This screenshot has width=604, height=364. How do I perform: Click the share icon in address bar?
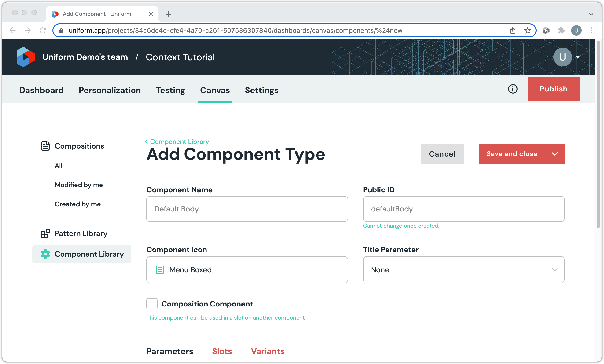tap(512, 30)
